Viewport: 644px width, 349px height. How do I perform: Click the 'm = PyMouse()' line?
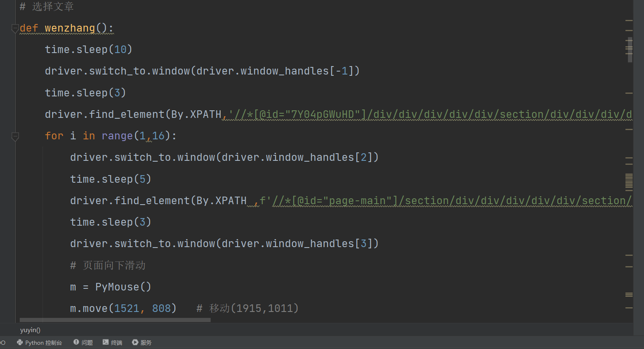click(110, 287)
